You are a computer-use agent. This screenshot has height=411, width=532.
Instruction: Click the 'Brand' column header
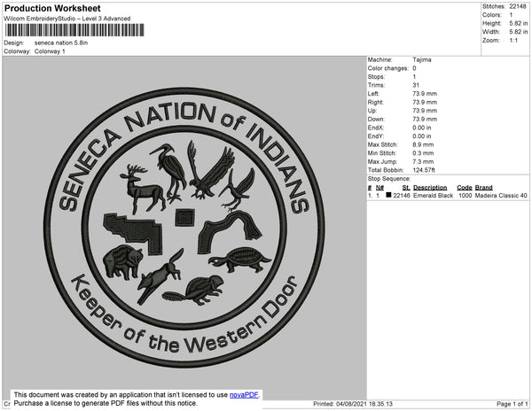(x=483, y=188)
